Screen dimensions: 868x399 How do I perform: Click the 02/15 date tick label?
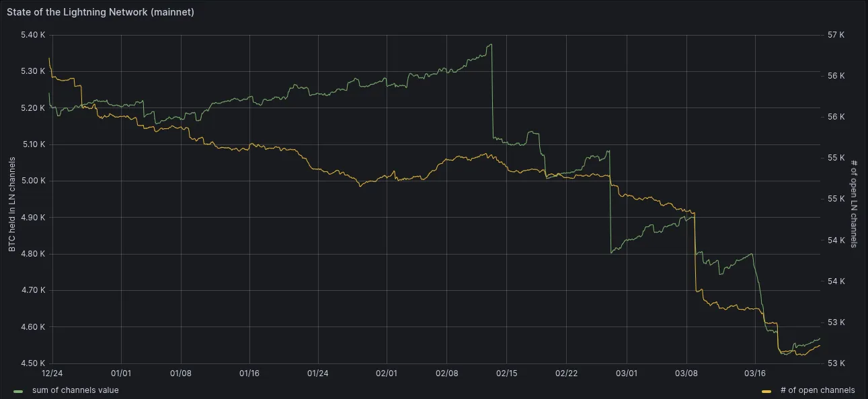click(x=506, y=373)
